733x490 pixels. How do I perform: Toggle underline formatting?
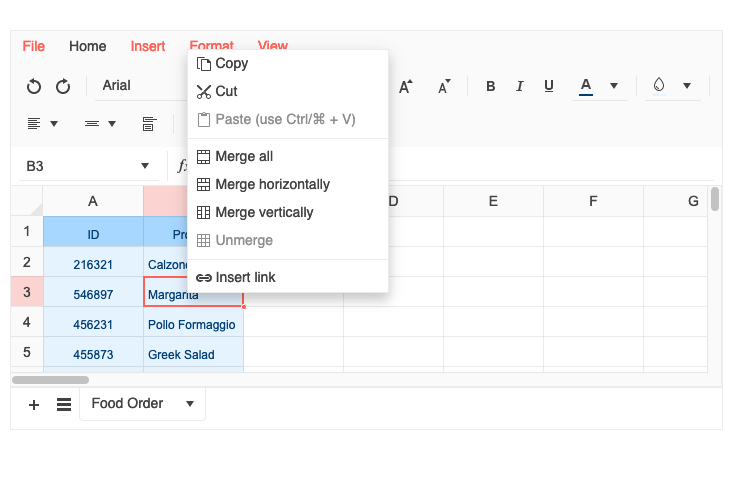549,86
